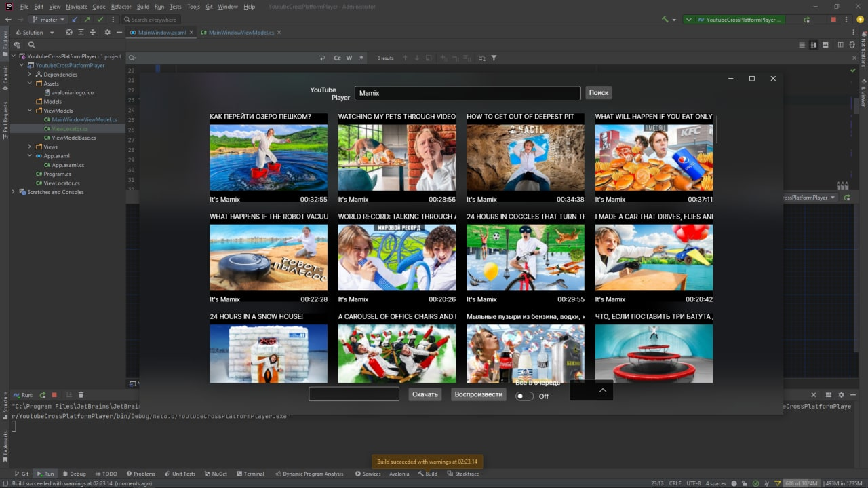This screenshot has height=488, width=868.
Task: Click the Git commit checkmark icon
Action: click(x=100, y=20)
